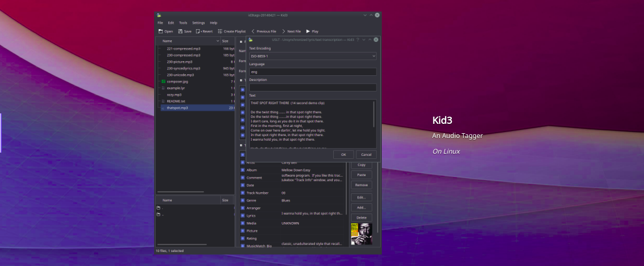Click the Revert toolbar button
The height and width of the screenshot is (266, 644).
point(204,31)
